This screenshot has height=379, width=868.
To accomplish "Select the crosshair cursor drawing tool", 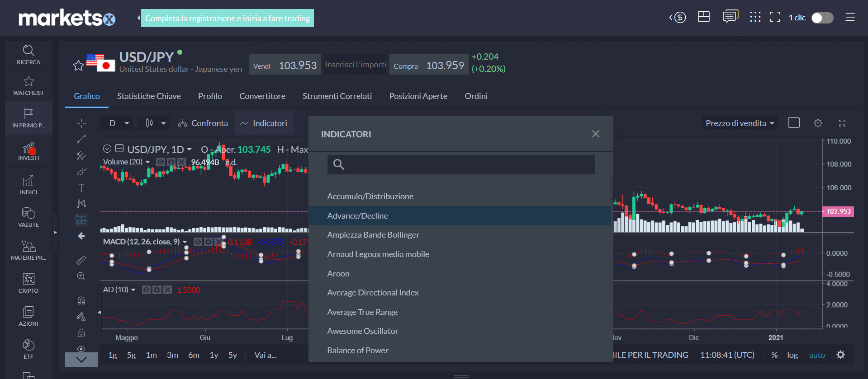I will pyautogui.click(x=81, y=123).
